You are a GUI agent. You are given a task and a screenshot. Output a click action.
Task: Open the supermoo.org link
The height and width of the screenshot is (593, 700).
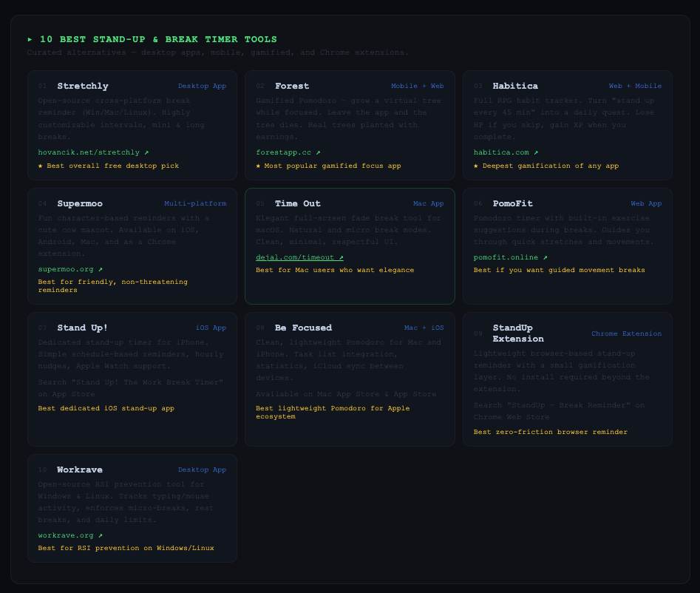click(70, 269)
